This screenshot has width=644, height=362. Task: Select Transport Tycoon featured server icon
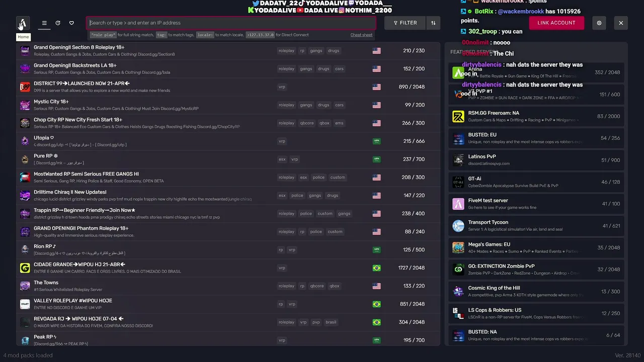[458, 226]
